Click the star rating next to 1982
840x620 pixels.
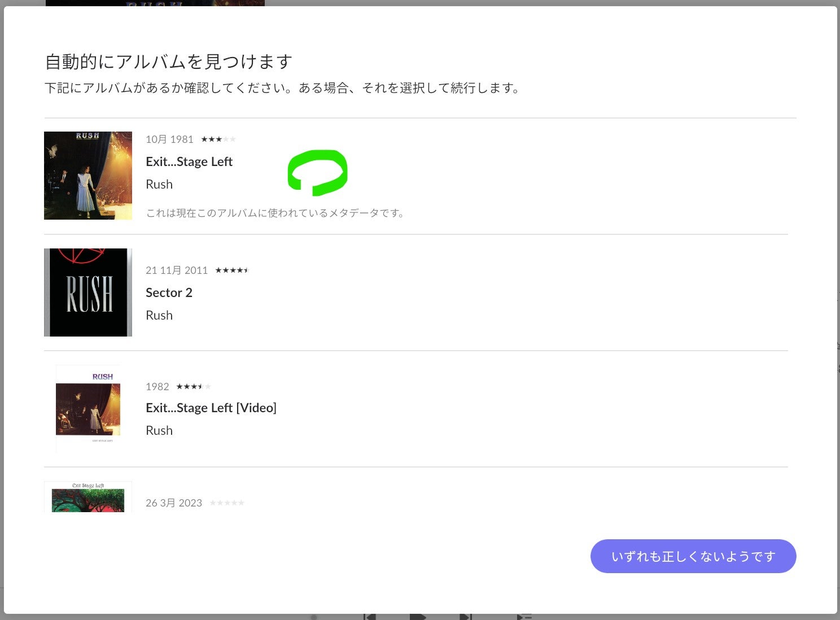tap(193, 387)
